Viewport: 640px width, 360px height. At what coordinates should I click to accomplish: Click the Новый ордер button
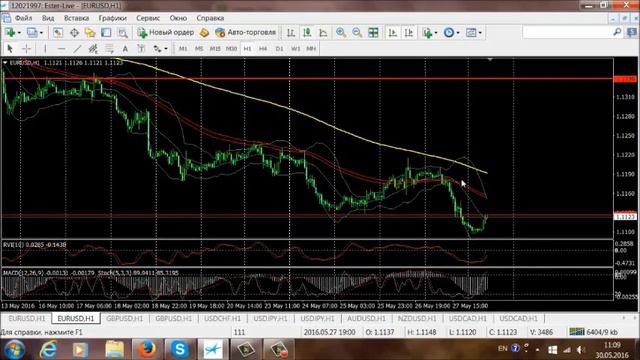pos(166,32)
